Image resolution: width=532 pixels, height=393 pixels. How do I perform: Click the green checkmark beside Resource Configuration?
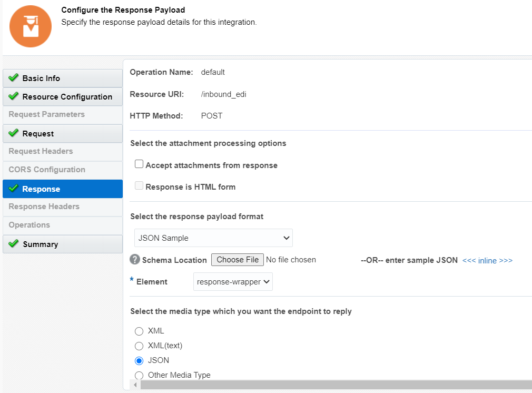pos(14,96)
